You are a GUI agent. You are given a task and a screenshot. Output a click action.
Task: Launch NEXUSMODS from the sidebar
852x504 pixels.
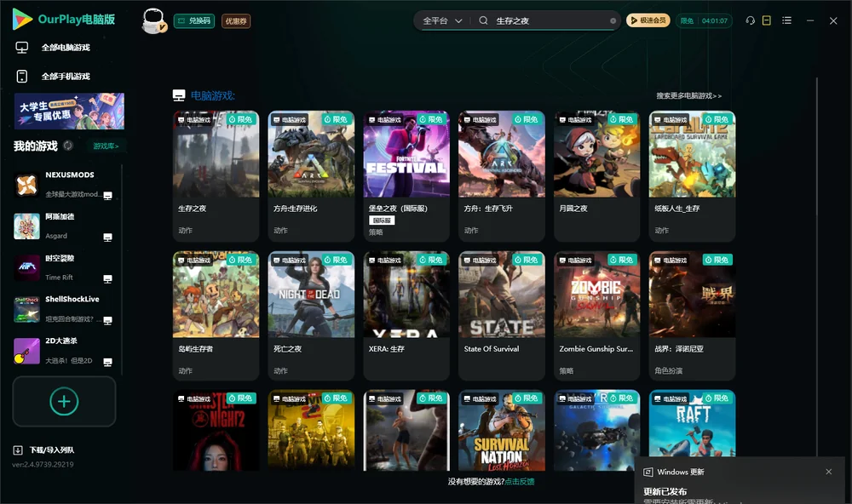(x=26, y=185)
